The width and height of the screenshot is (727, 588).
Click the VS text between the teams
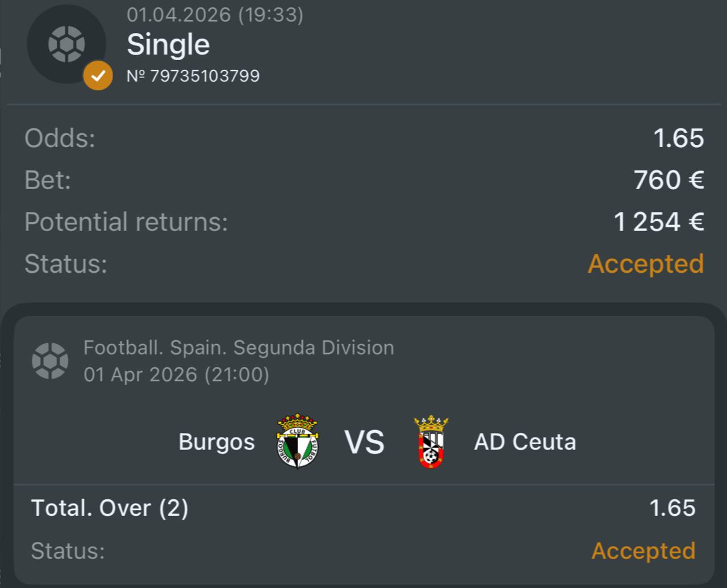pyautogui.click(x=364, y=442)
